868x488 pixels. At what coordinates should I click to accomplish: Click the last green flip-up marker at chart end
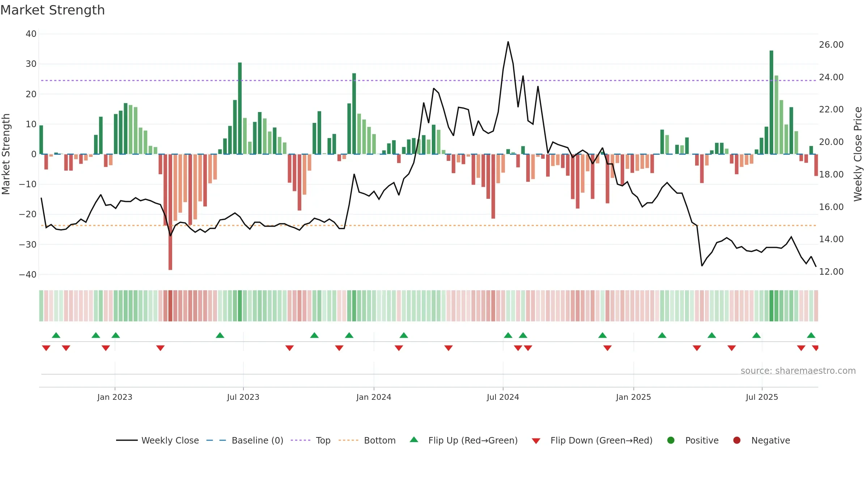[x=811, y=335]
